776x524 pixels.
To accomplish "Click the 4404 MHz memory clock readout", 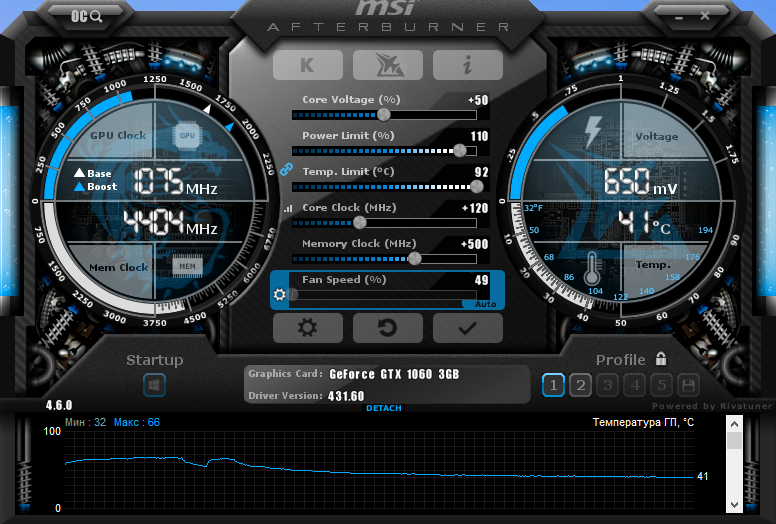I will [x=170, y=222].
